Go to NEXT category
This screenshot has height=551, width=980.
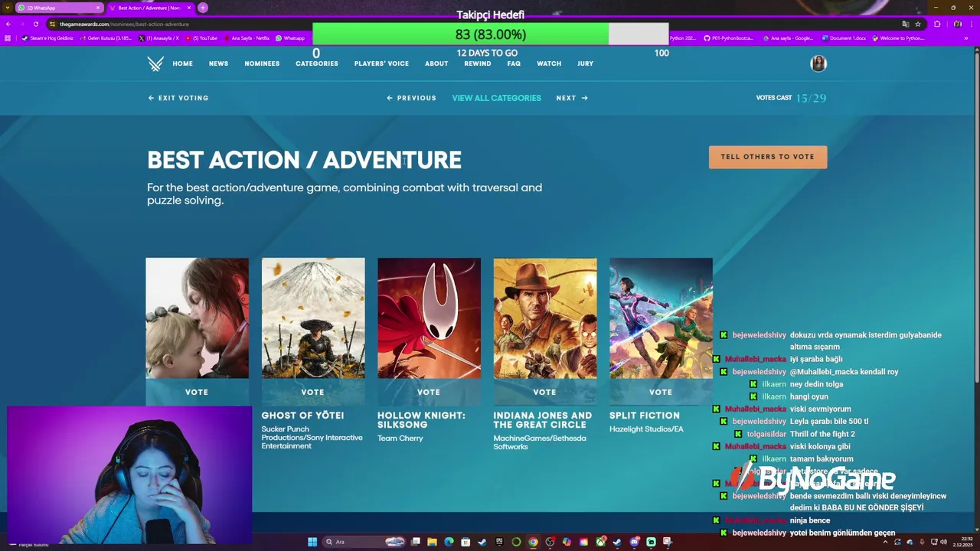click(572, 98)
